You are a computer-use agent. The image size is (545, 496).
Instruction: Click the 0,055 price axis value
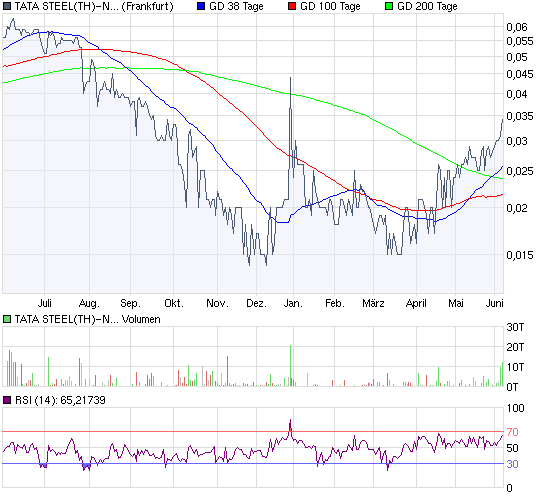point(520,41)
